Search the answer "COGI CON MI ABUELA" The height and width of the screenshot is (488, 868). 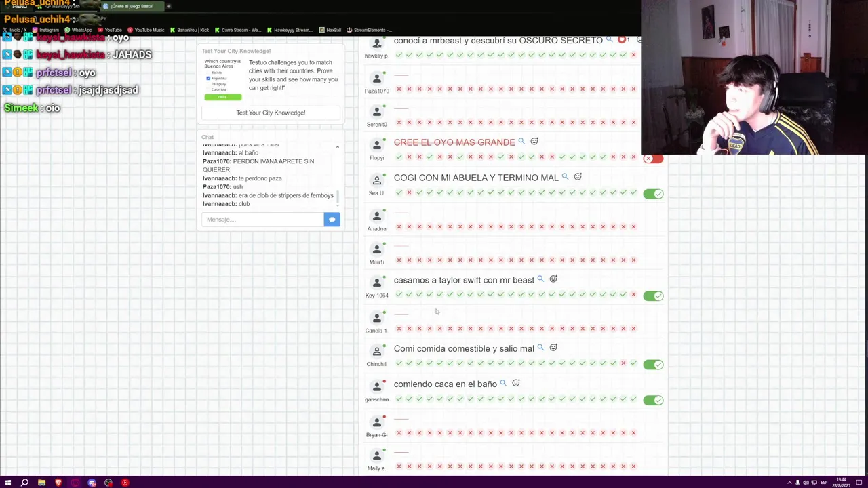point(565,177)
